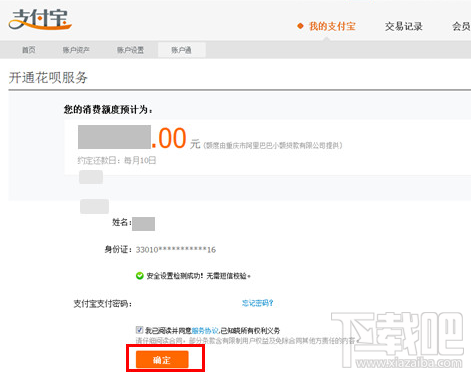Click the green security check success icon
The height and width of the screenshot is (373, 471).
pos(139,276)
